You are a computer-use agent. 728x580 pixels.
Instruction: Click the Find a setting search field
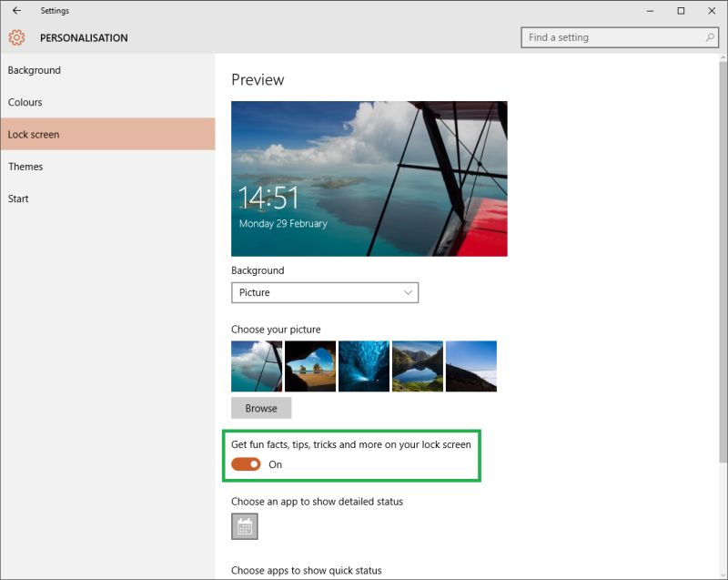[x=610, y=37]
